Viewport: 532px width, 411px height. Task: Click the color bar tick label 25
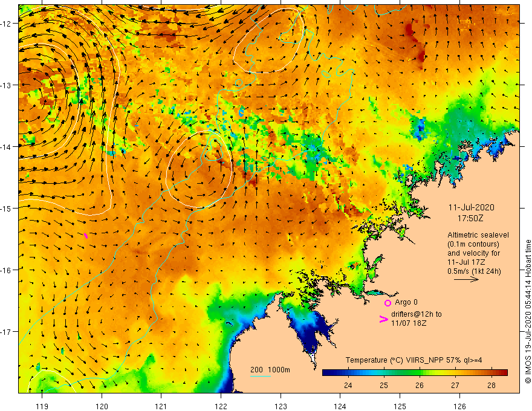384,385
